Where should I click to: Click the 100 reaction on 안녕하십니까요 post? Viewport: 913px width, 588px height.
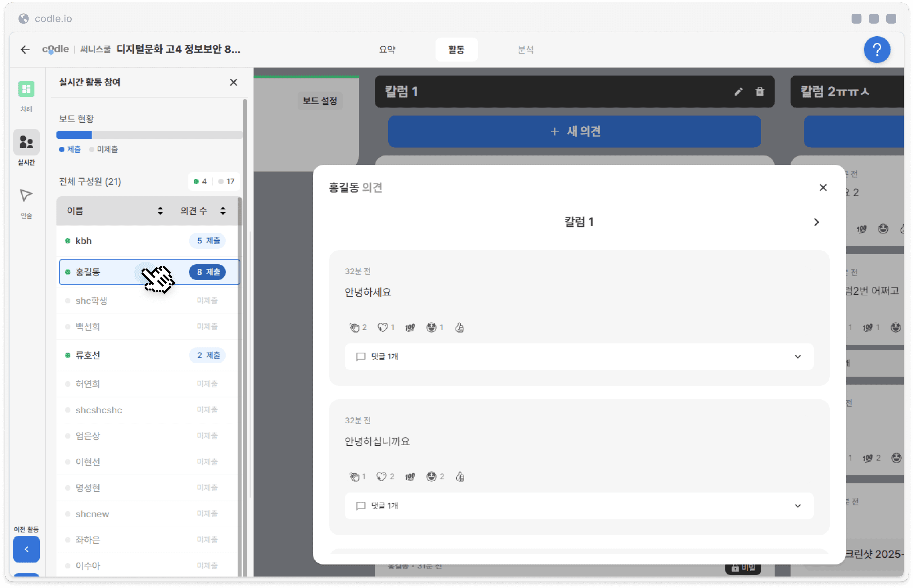[x=410, y=477]
